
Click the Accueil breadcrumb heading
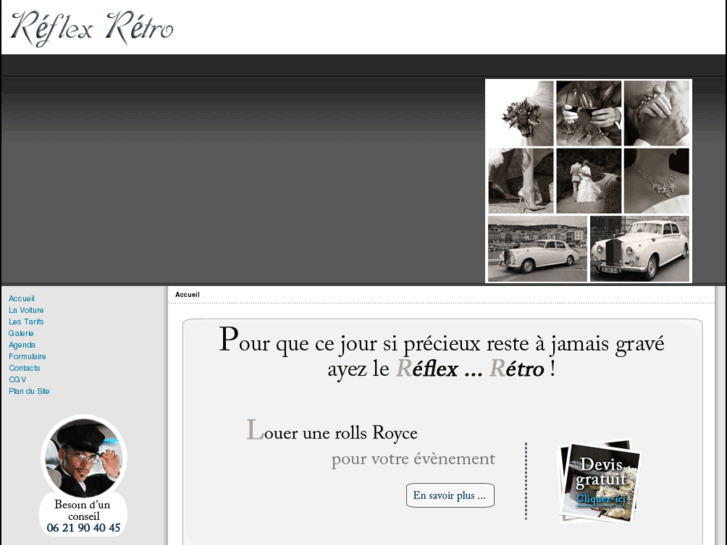(x=187, y=295)
